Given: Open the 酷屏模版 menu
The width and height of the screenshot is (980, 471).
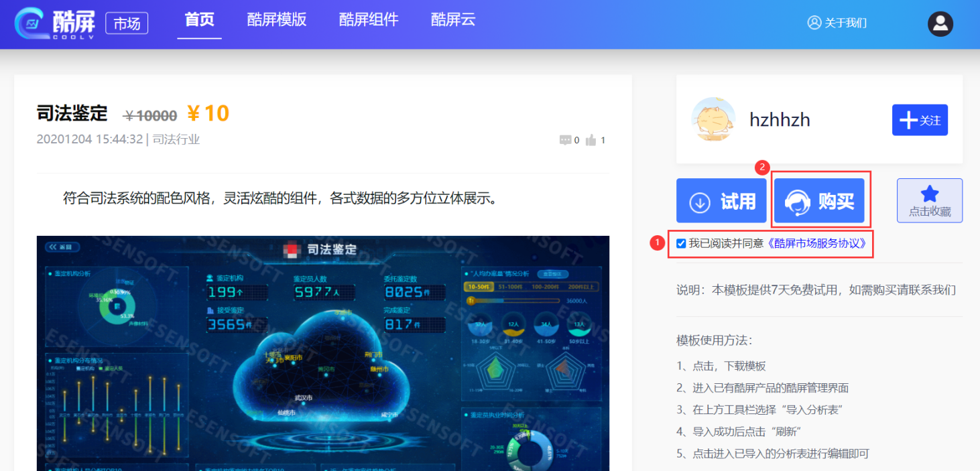Looking at the screenshot, I should click(277, 20).
